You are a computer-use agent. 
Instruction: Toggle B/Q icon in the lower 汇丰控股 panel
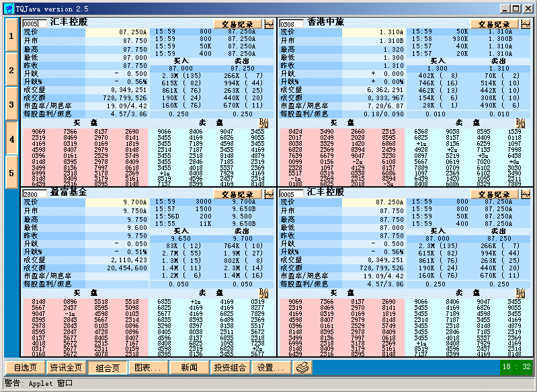point(520,293)
